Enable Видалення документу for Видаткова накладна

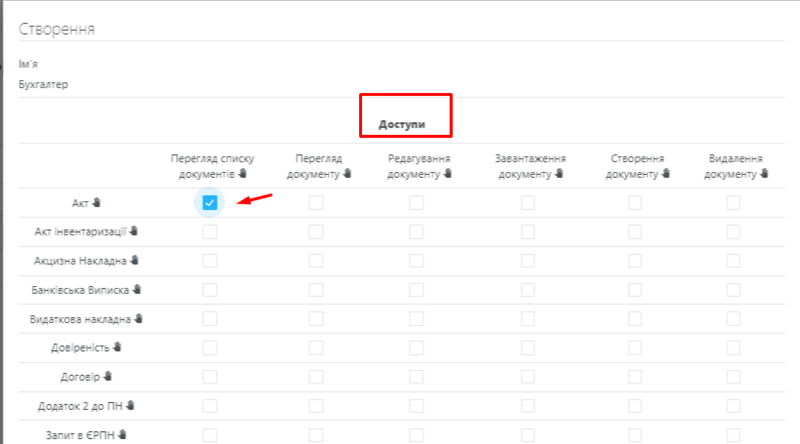pyautogui.click(x=733, y=319)
